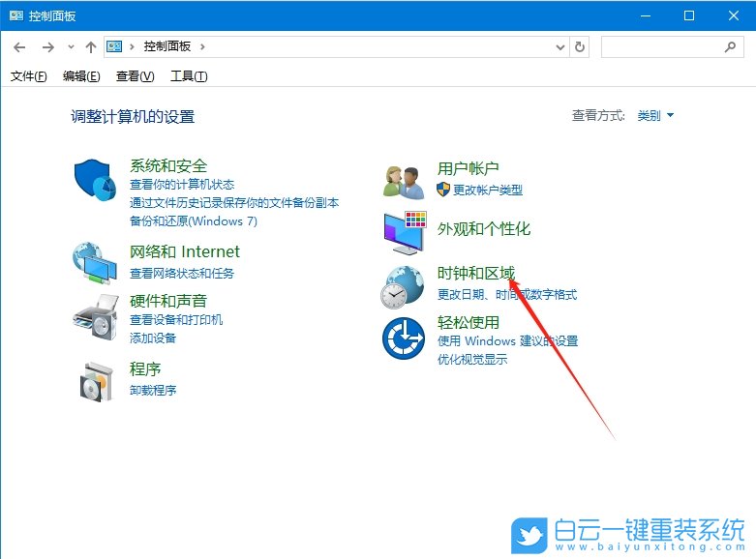Click 查看你的计算机状态 link
The width and height of the screenshot is (756, 559).
[182, 185]
